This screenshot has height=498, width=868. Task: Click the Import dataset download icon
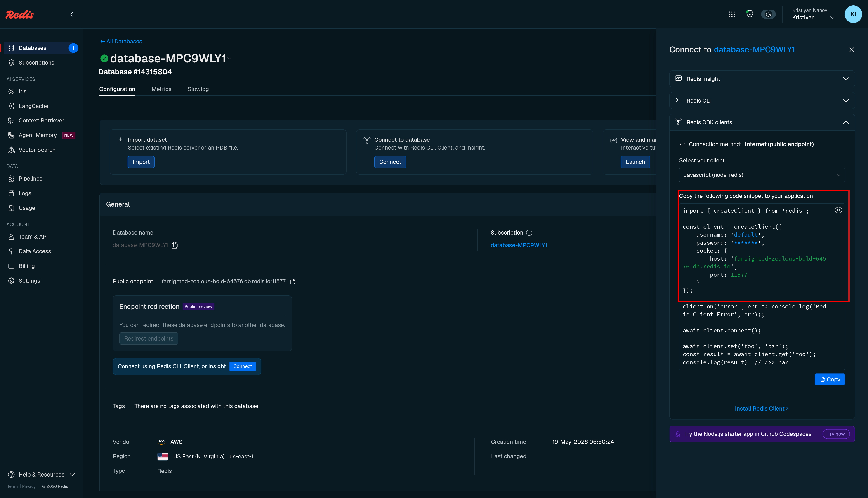(x=120, y=140)
